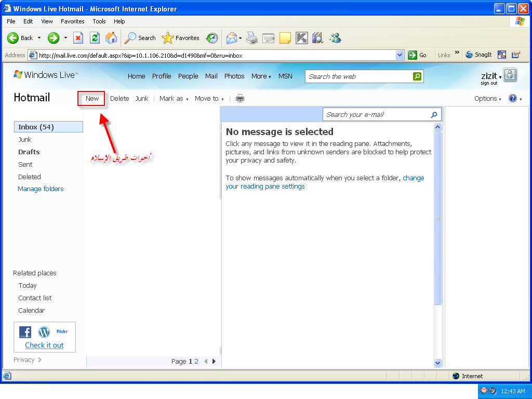Follow the change your reading pane settings link
The image size is (532, 399).
(x=325, y=182)
